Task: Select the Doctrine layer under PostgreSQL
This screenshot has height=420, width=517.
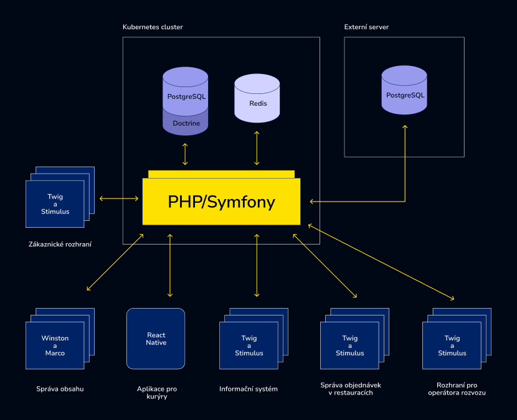Action: coord(186,123)
